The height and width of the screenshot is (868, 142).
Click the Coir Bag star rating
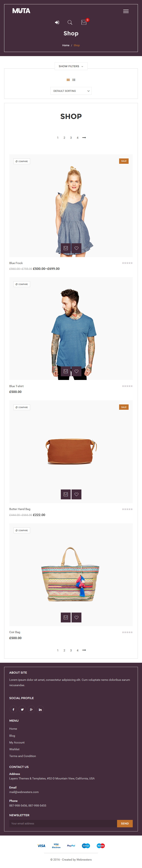coord(127,632)
